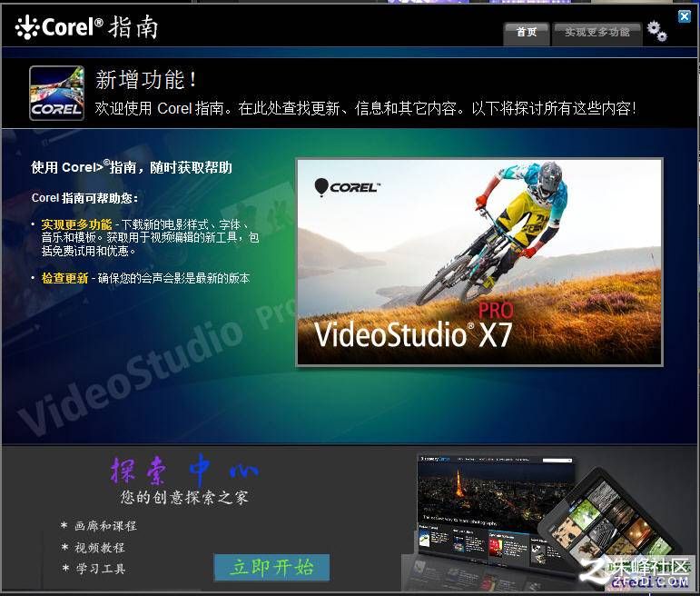Open the settings gears icon
Viewport: 700px width, 596px height.
point(657,31)
